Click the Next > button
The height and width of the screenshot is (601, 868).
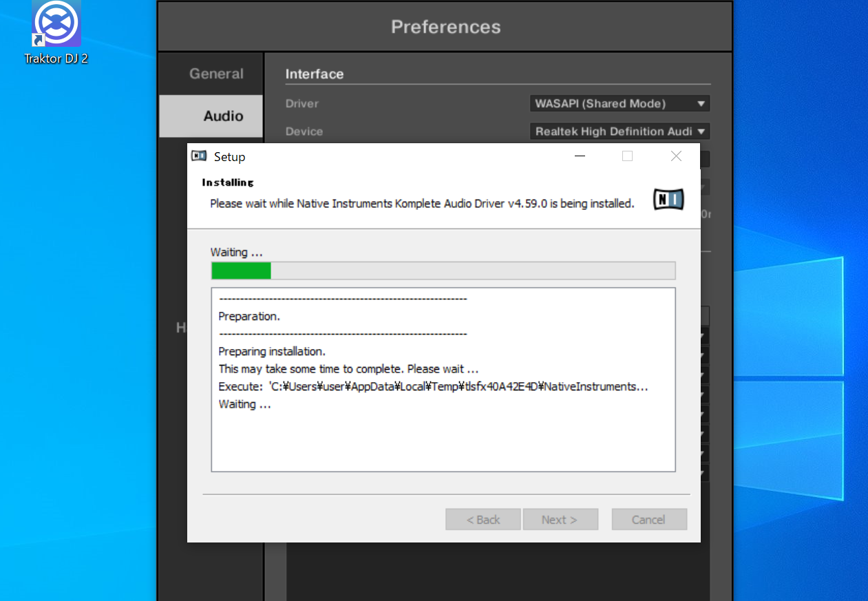[560, 520]
